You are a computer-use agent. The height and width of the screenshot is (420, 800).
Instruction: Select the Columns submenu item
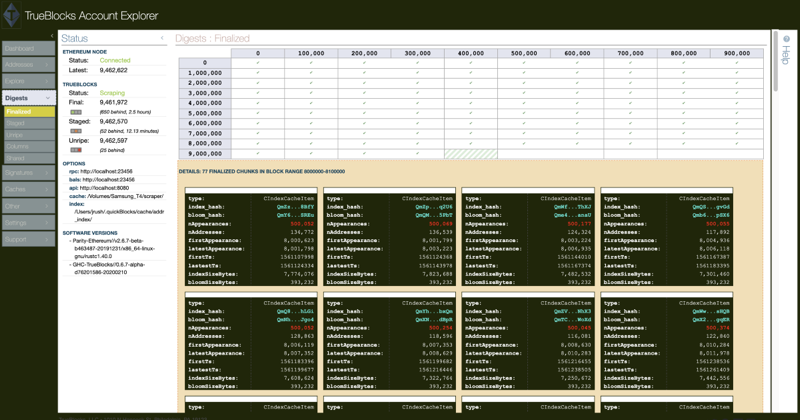(x=29, y=146)
